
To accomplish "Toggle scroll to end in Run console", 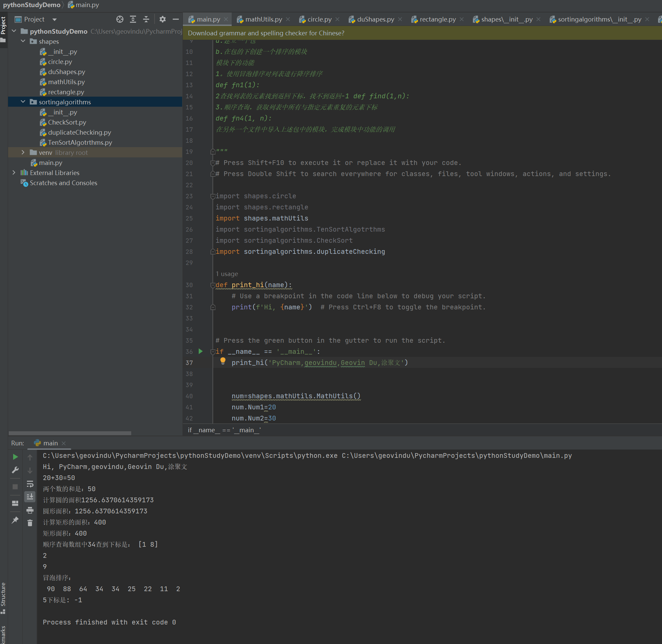I will 30,497.
